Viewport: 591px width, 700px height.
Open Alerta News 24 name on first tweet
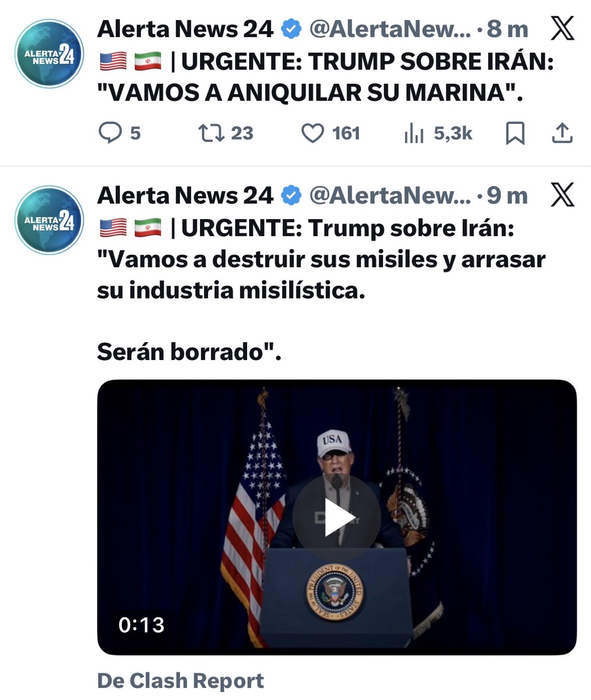[x=185, y=29]
